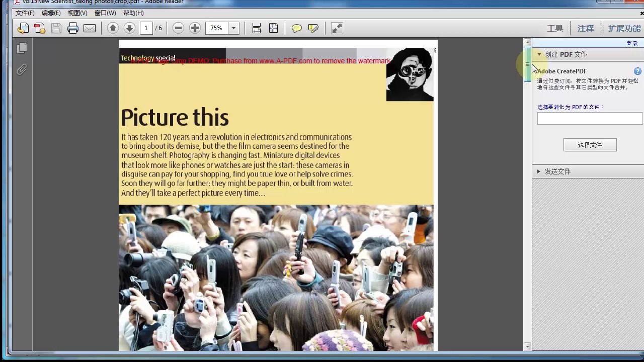This screenshot has width=644, height=362.
Task: Zoom in with the plus icon
Action: pyautogui.click(x=195, y=28)
